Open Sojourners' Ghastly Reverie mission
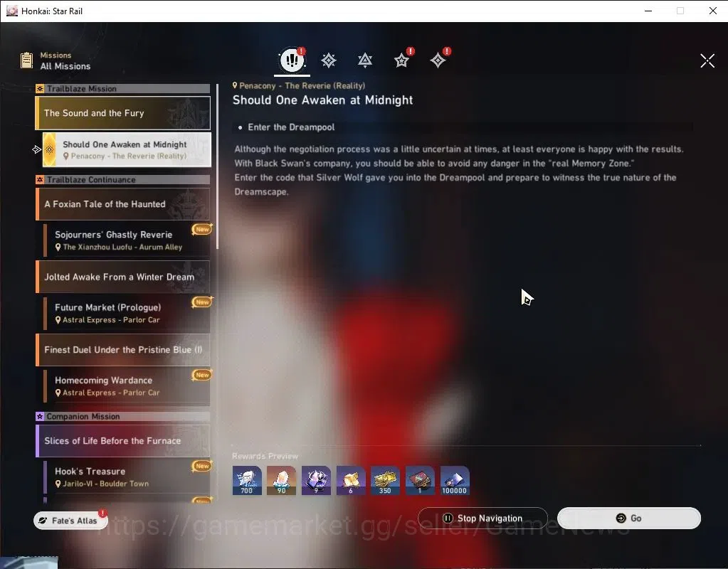Image resolution: width=728 pixels, height=569 pixels. tap(127, 240)
